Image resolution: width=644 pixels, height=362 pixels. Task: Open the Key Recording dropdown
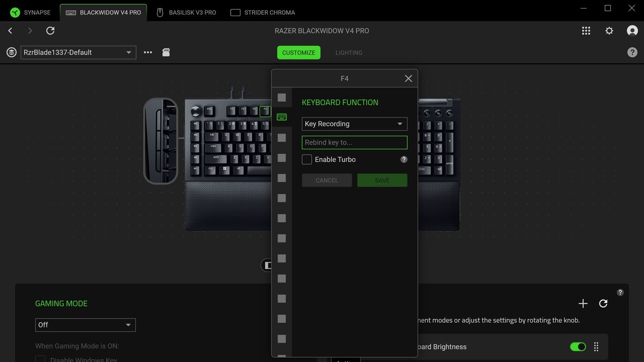354,123
